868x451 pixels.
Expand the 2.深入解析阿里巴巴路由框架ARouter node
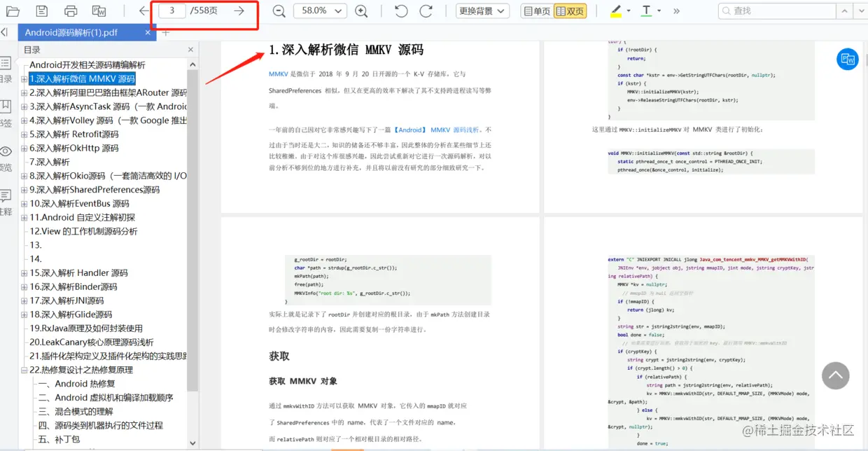point(24,93)
